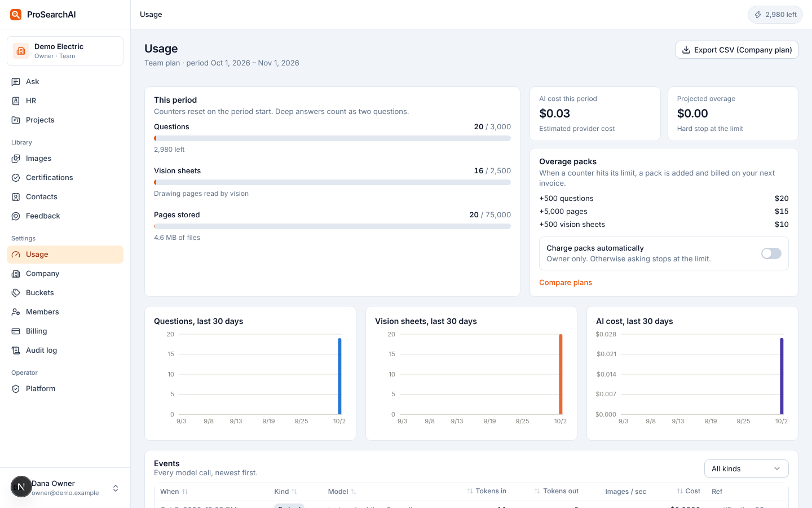Click the +5,000 pages pack row
This screenshot has width=812, height=508.
(x=664, y=212)
